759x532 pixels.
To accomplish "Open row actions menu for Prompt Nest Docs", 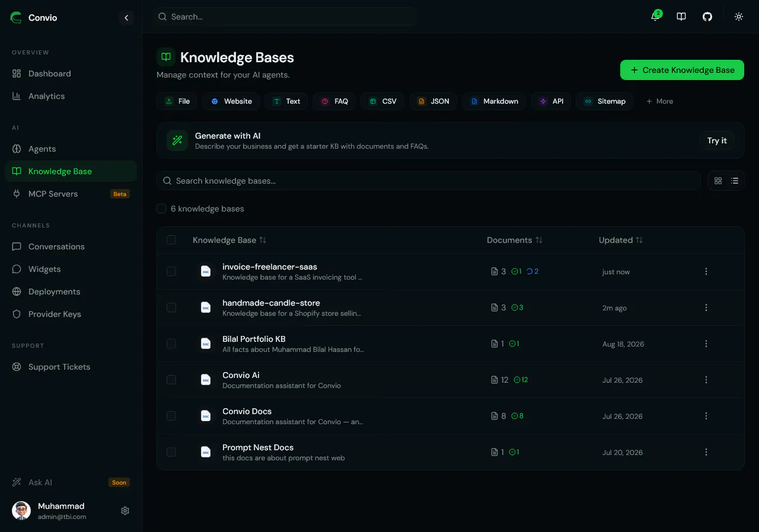I will click(x=706, y=452).
